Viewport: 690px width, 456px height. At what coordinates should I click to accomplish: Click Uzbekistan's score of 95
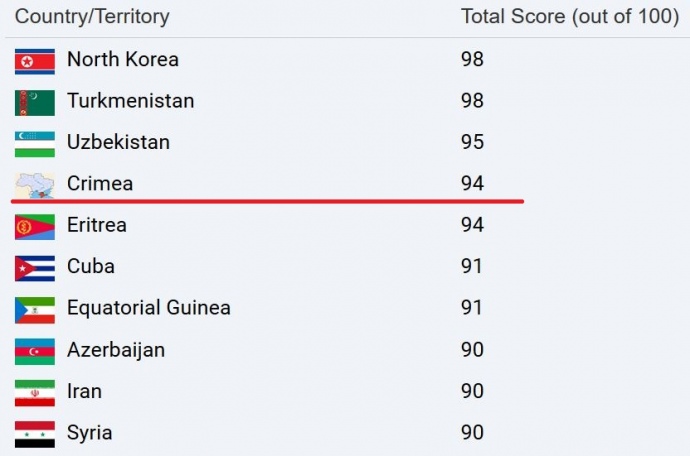click(472, 142)
